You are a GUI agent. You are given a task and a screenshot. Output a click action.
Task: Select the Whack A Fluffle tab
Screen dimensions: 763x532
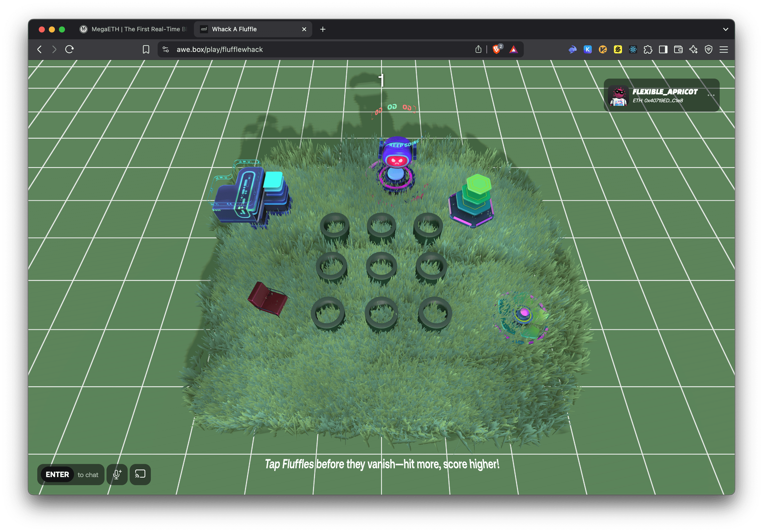[x=253, y=29]
